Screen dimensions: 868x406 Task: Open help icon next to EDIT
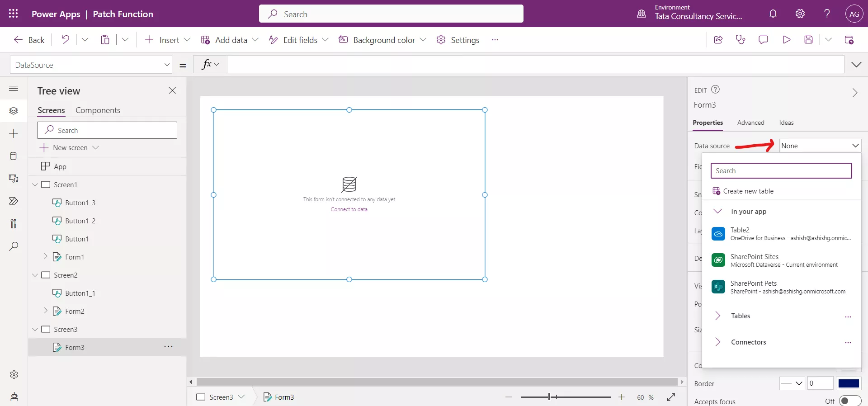715,90
